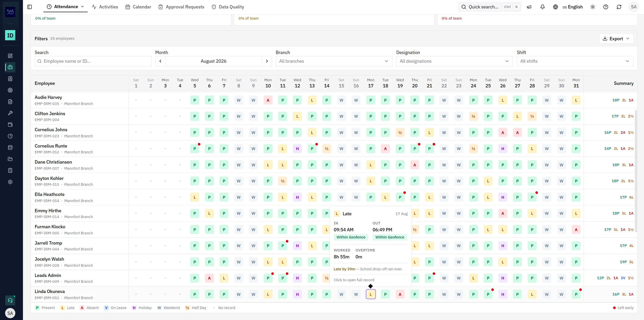Click Furman Klocko's Absent cell on Aug 31
The height and width of the screenshot is (320, 644).
point(576,230)
